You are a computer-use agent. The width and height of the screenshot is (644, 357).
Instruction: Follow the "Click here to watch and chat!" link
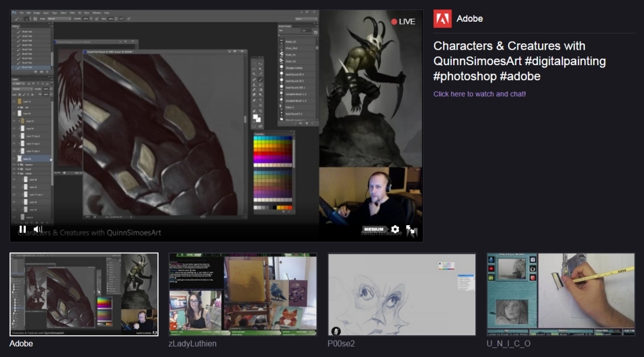pos(479,94)
